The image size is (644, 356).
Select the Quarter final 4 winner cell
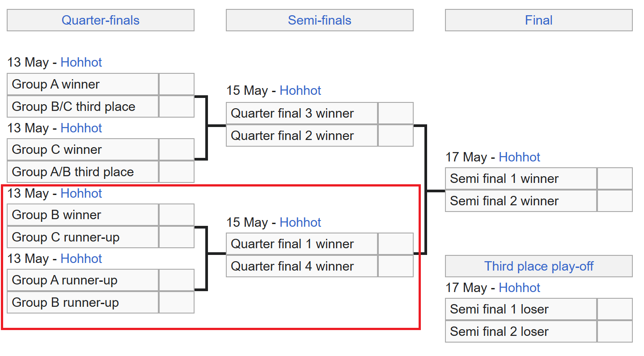(x=302, y=266)
